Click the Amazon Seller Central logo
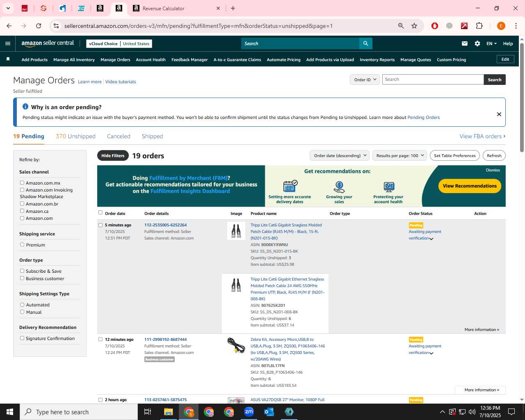 tap(48, 43)
